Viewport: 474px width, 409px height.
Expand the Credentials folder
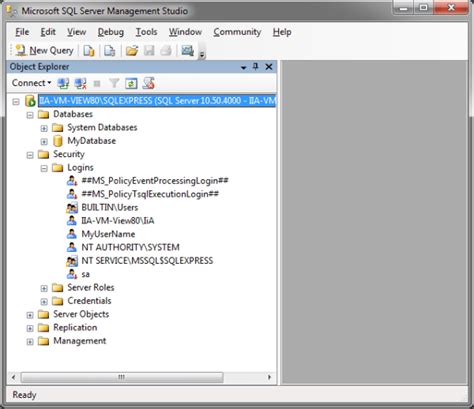click(x=44, y=302)
